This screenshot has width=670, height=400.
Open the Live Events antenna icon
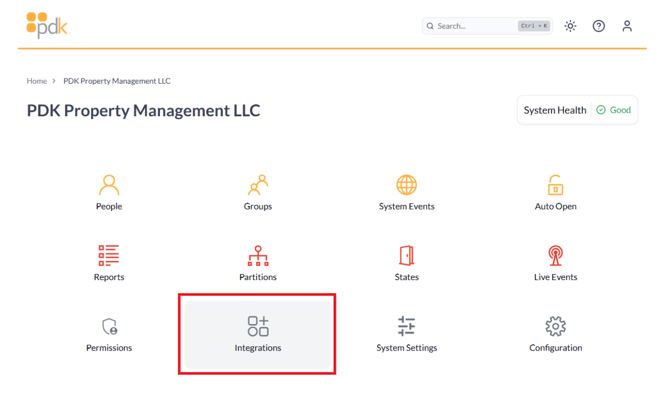click(x=555, y=256)
